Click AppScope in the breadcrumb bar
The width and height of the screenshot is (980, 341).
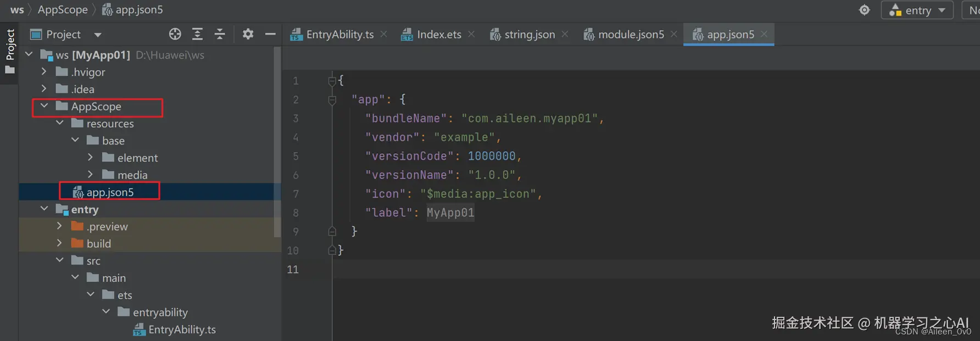point(63,10)
